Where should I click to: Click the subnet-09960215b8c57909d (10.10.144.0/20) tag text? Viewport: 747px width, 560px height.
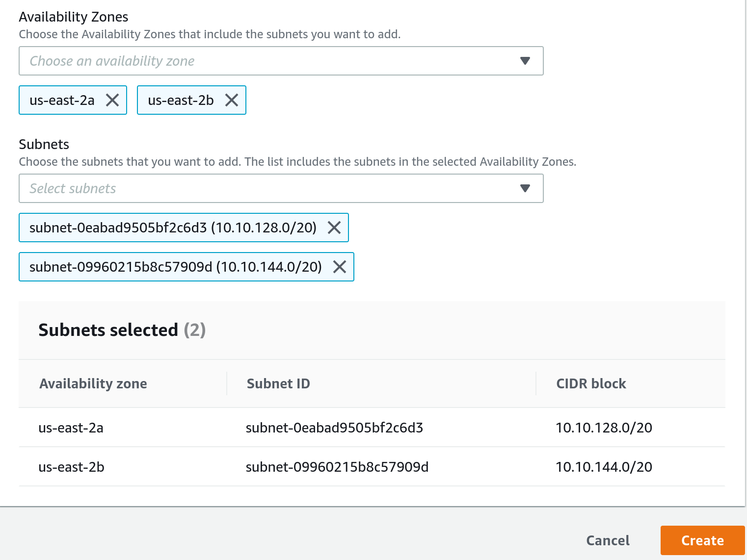pos(175,267)
